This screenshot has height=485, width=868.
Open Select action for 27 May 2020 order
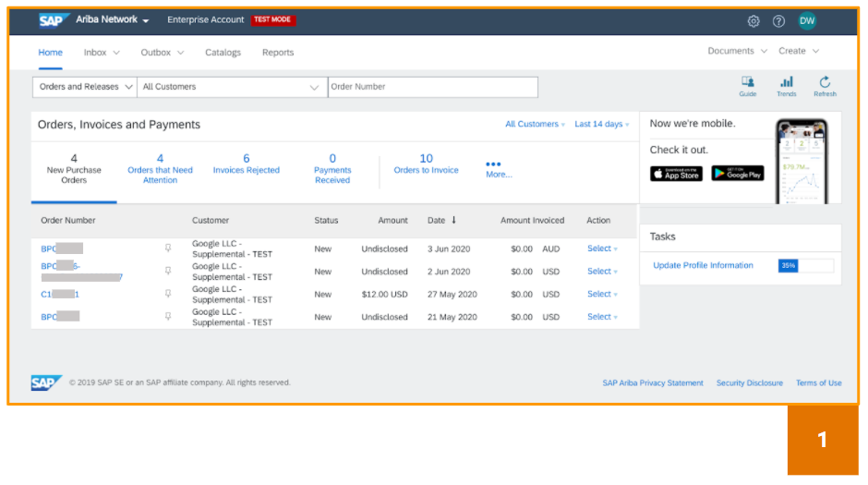click(x=602, y=294)
